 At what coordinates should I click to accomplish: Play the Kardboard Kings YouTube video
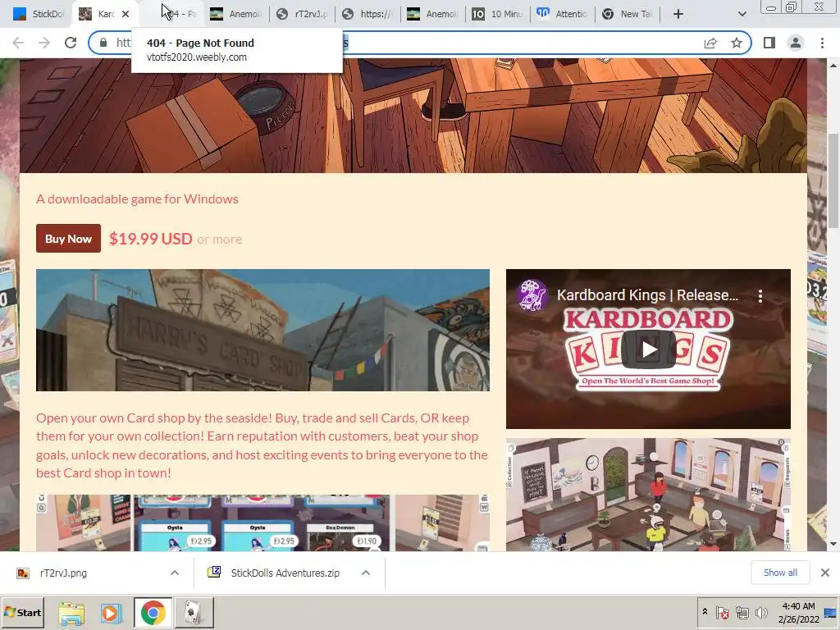coord(649,349)
